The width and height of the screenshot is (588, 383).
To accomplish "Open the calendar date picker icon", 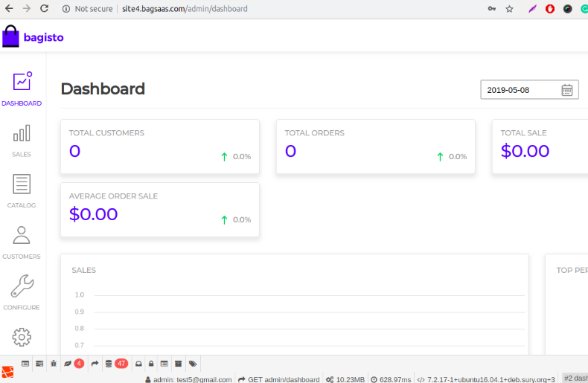I will coord(567,90).
